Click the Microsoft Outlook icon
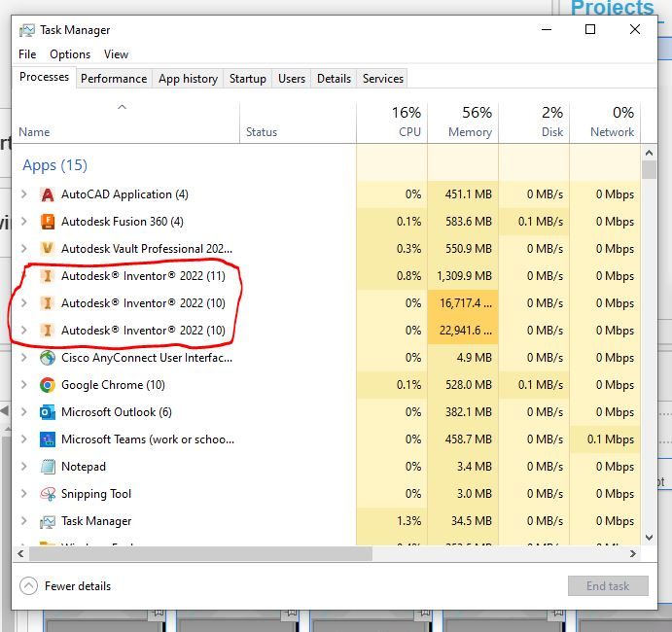672x632 pixels. (48, 412)
